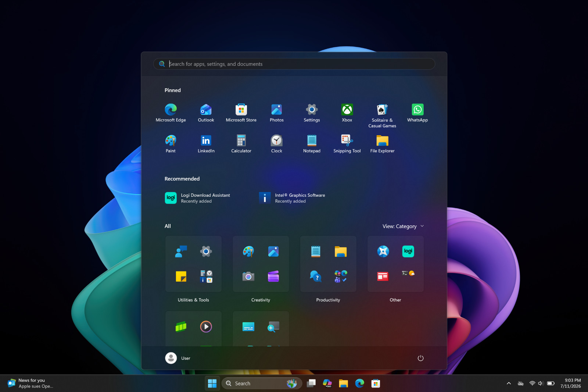Click the Creativity category label
Screen dimensions: 588x392
(x=261, y=300)
